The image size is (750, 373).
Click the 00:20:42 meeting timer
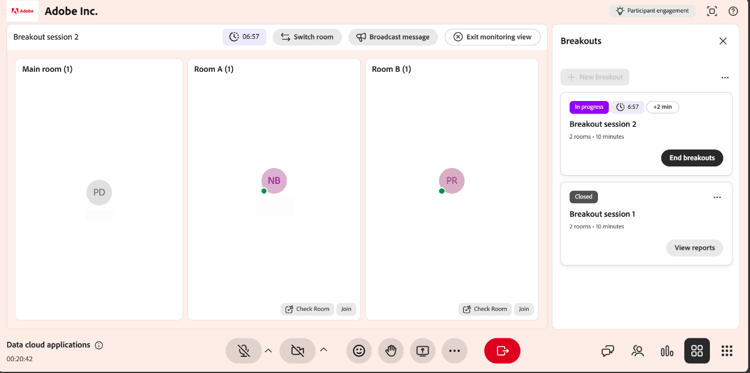20,359
